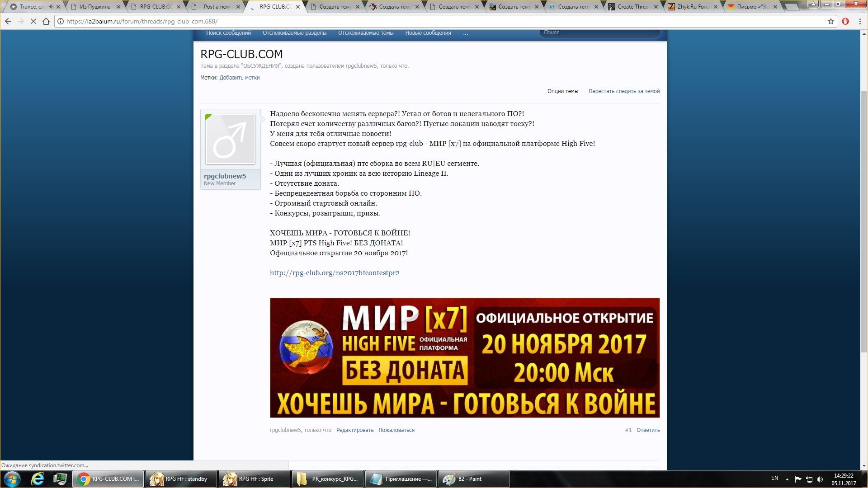The image size is (868, 488).
Task: Expand the ... overflow menu in navbar
Action: (x=465, y=33)
